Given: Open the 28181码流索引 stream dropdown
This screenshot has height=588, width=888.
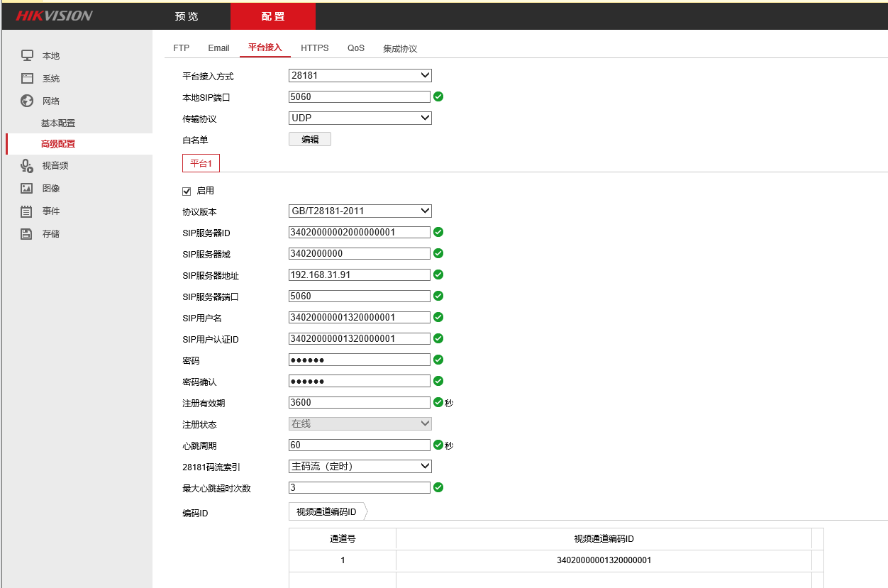Looking at the screenshot, I should [x=360, y=466].
